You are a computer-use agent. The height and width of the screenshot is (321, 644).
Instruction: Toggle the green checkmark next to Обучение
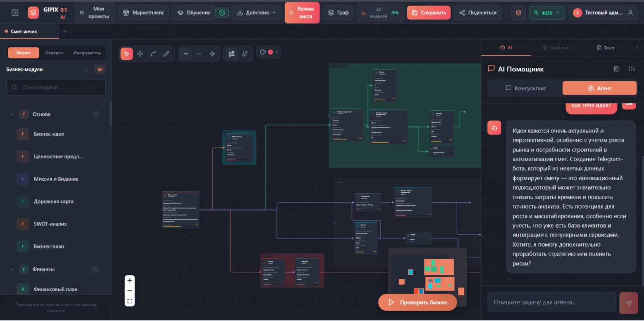[x=222, y=13]
